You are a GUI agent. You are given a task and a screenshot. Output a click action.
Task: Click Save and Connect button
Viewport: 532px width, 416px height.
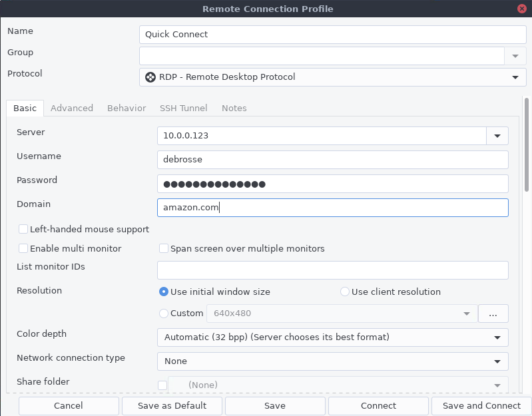[481, 406]
